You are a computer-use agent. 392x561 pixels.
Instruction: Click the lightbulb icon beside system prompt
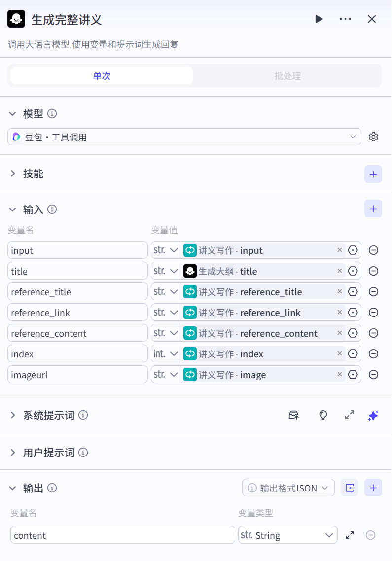(x=323, y=415)
